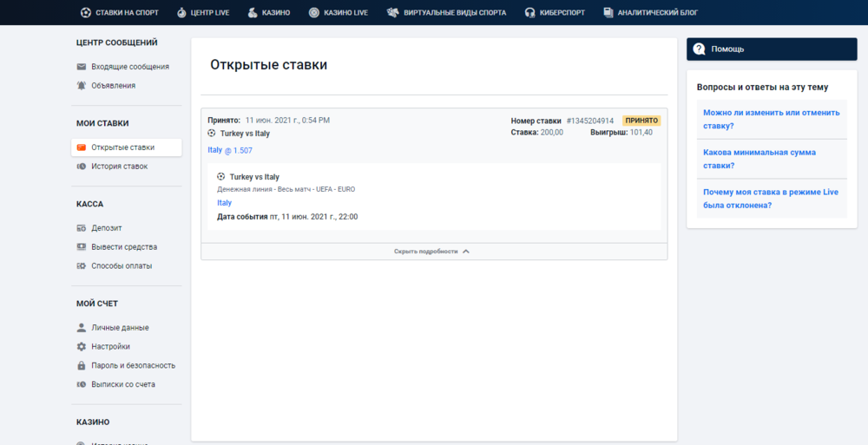The image size is (868, 445).
Task: Open Выписки со счета
Action: coord(123,384)
